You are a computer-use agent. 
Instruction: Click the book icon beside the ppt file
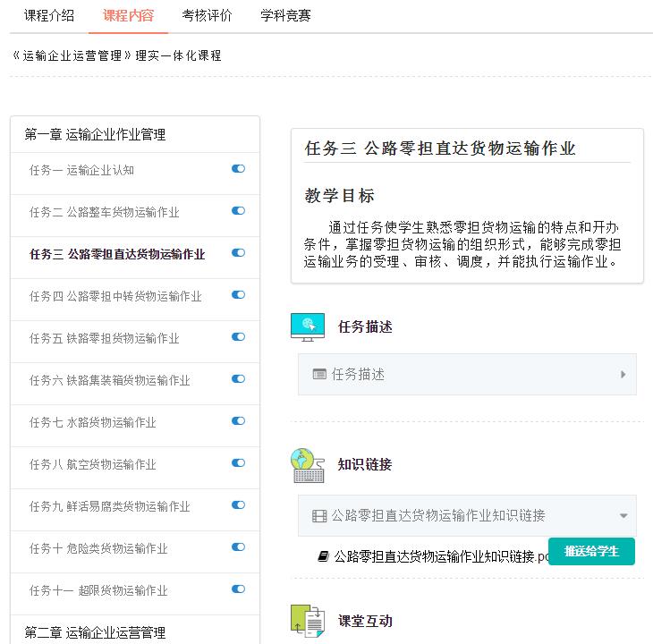(x=323, y=556)
